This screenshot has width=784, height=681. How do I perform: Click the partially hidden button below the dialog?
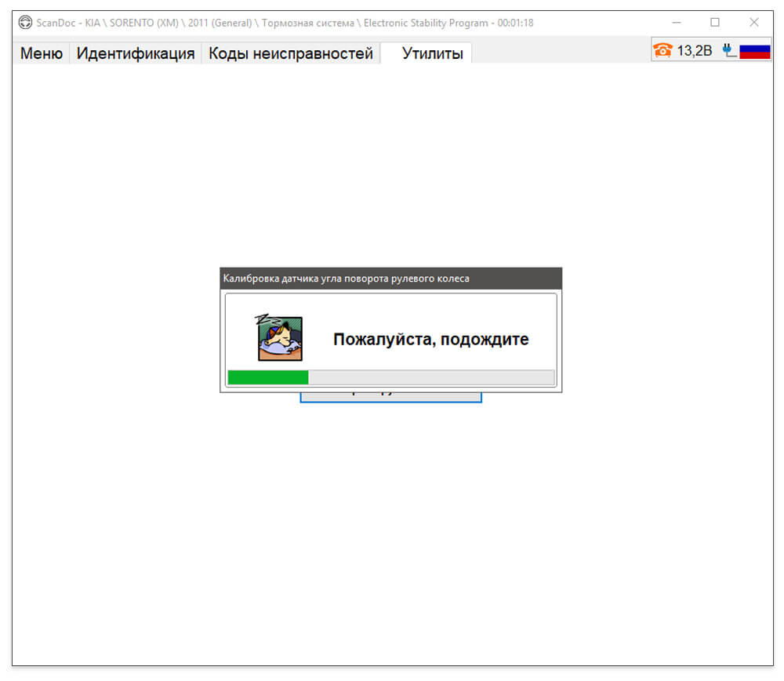390,397
